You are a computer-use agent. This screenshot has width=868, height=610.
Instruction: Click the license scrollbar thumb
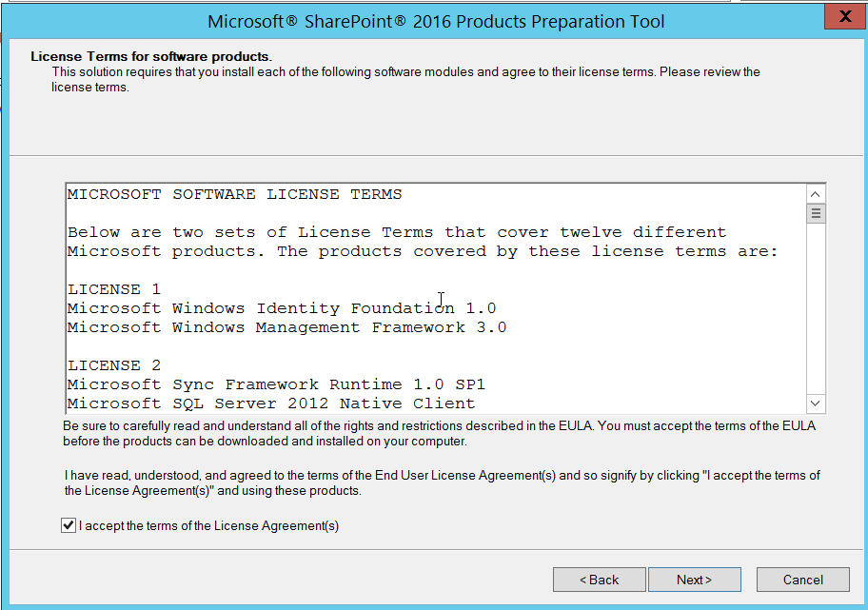(815, 213)
